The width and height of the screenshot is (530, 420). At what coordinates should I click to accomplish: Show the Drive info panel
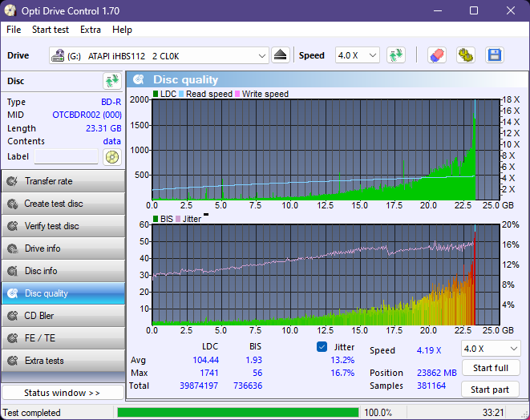click(x=63, y=248)
